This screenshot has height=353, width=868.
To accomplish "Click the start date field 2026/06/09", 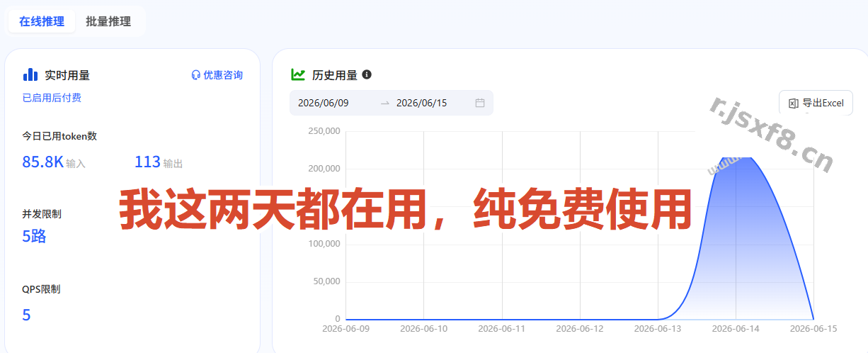I will [324, 103].
